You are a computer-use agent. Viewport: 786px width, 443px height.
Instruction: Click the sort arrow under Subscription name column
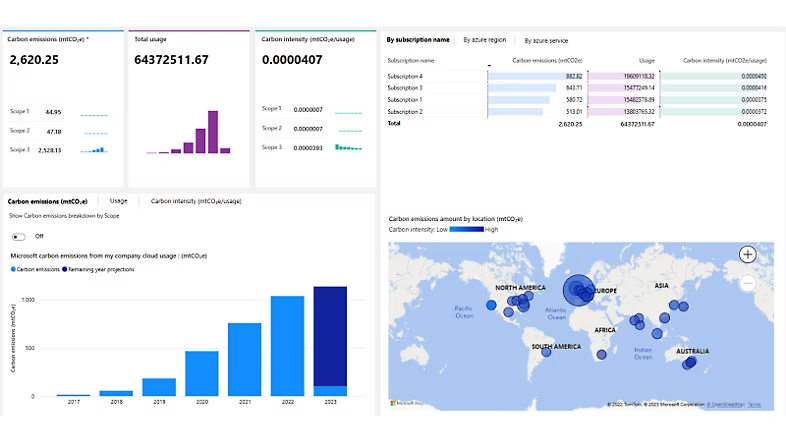coord(489,66)
